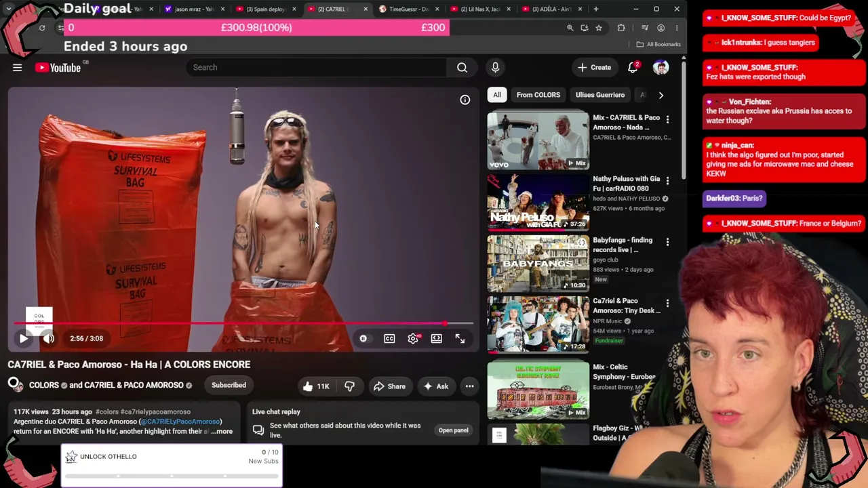Open the Chrome profile icon
The image size is (868, 488).
(x=661, y=28)
